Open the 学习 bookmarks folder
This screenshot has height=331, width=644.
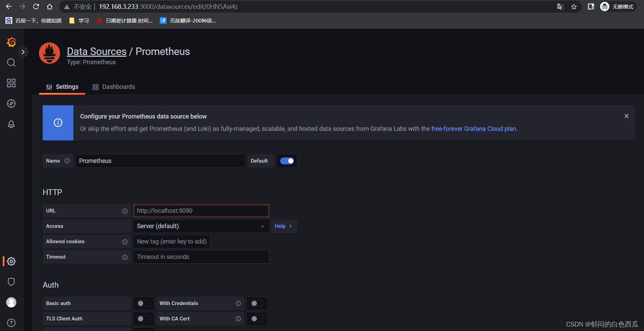[79, 21]
